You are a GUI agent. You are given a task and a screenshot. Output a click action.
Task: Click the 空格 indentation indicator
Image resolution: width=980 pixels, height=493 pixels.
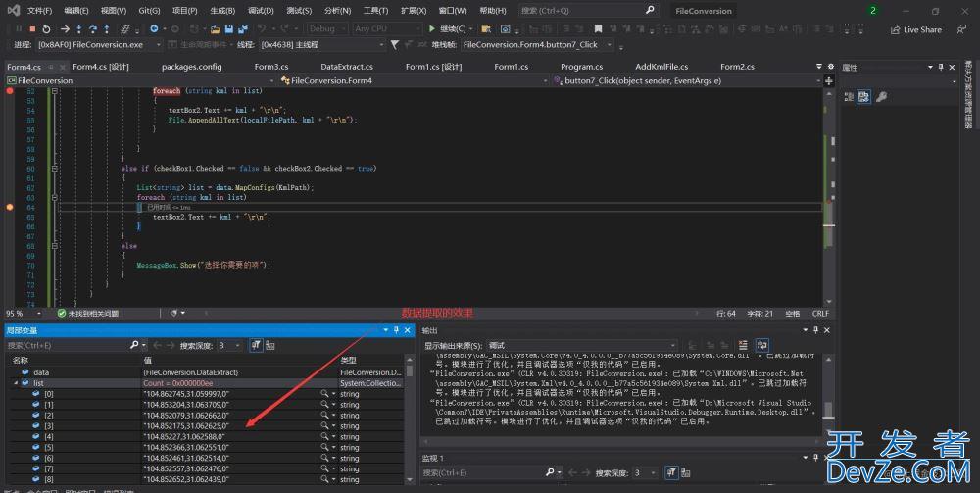(793, 313)
